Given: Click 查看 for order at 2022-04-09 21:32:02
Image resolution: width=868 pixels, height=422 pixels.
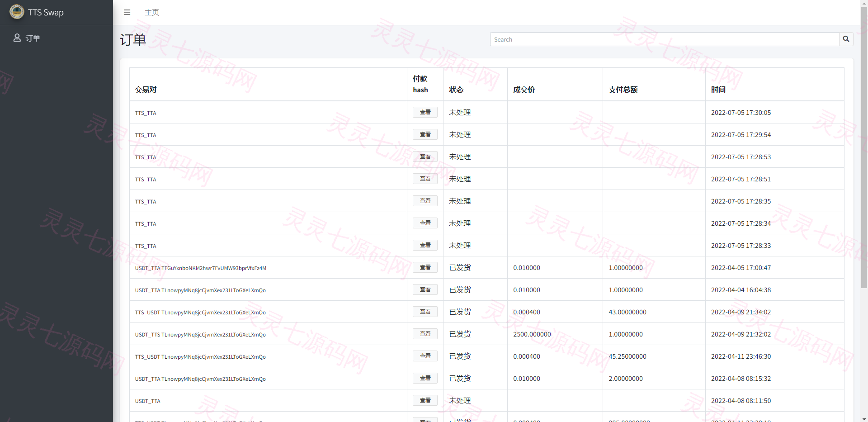Looking at the screenshot, I should (425, 334).
